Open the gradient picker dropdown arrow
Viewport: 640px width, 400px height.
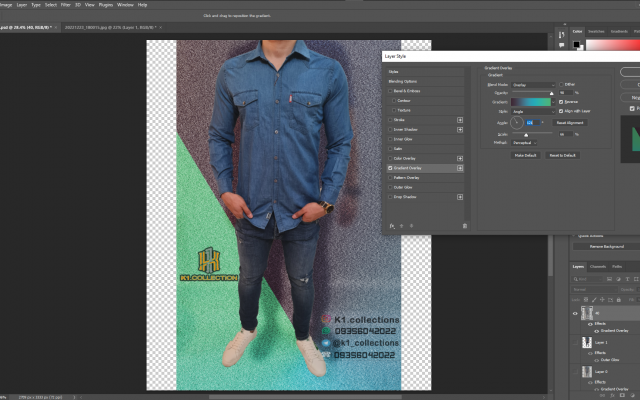click(553, 102)
